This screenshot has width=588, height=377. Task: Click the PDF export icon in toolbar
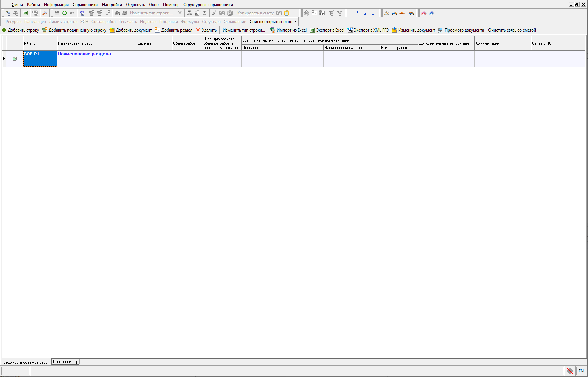(x=35, y=13)
